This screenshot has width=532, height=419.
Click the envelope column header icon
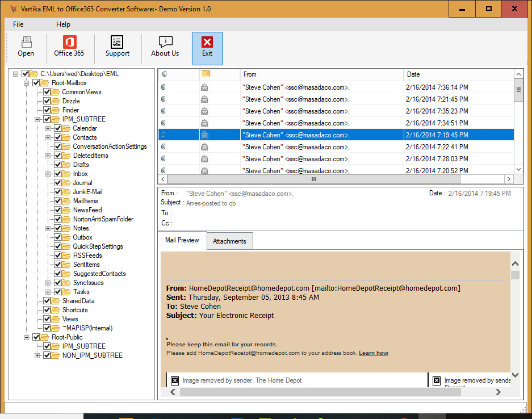click(x=206, y=74)
